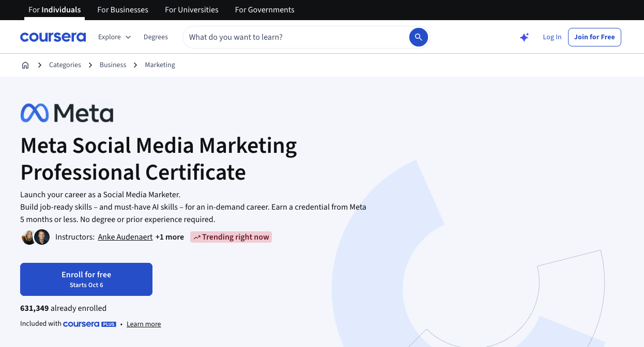Open the Categories breadcrumb link
This screenshot has height=347, width=644.
coord(65,65)
